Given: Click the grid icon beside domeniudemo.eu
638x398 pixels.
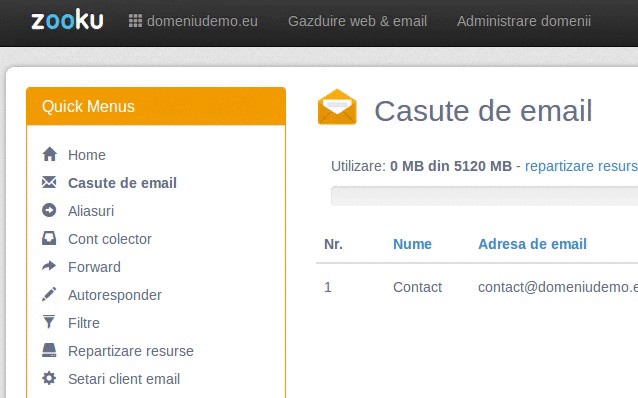Looking at the screenshot, I should click(x=135, y=21).
